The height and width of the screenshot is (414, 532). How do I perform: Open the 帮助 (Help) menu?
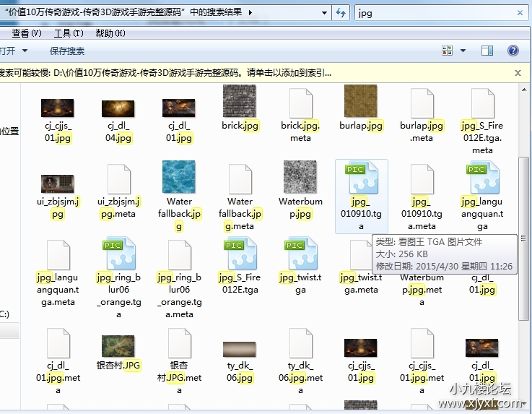110,33
